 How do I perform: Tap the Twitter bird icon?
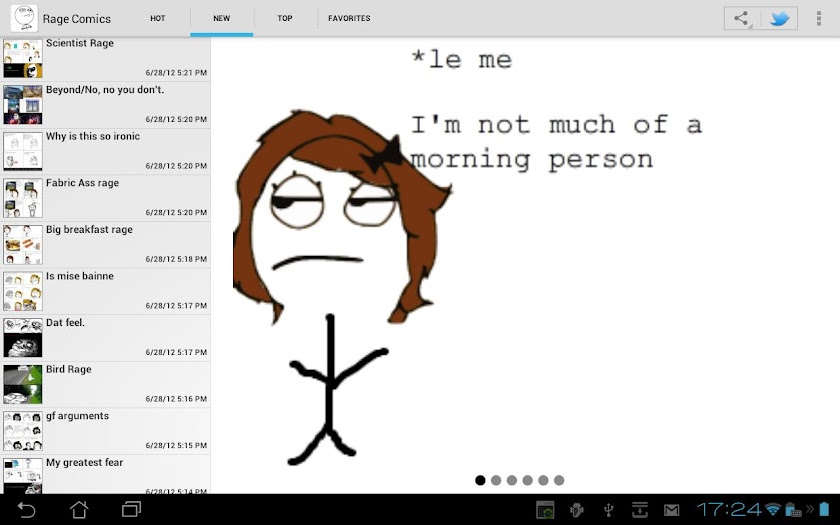779,18
